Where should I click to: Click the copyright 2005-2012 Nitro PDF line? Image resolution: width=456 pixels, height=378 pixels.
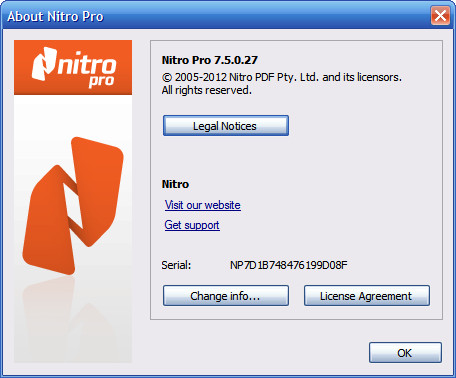click(x=282, y=77)
